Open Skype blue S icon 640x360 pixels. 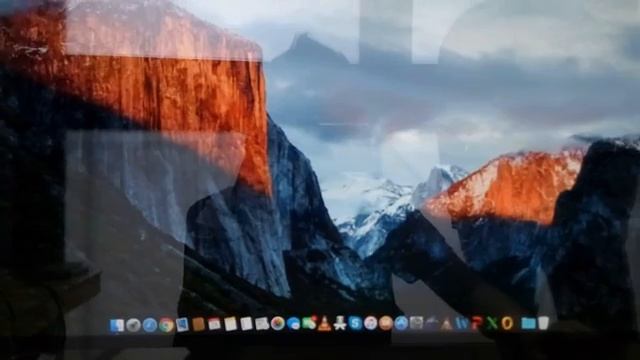(x=356, y=323)
